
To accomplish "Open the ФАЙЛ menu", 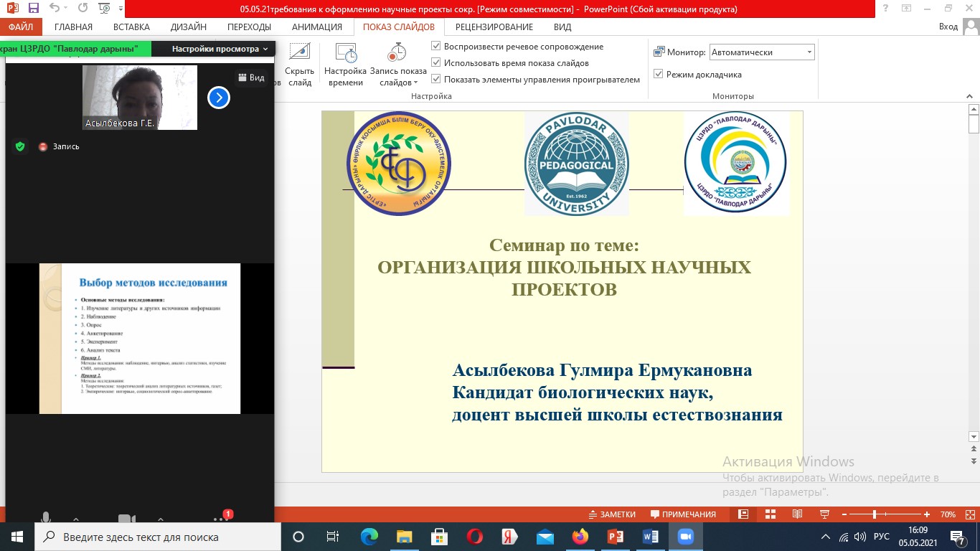I will pos(22,27).
